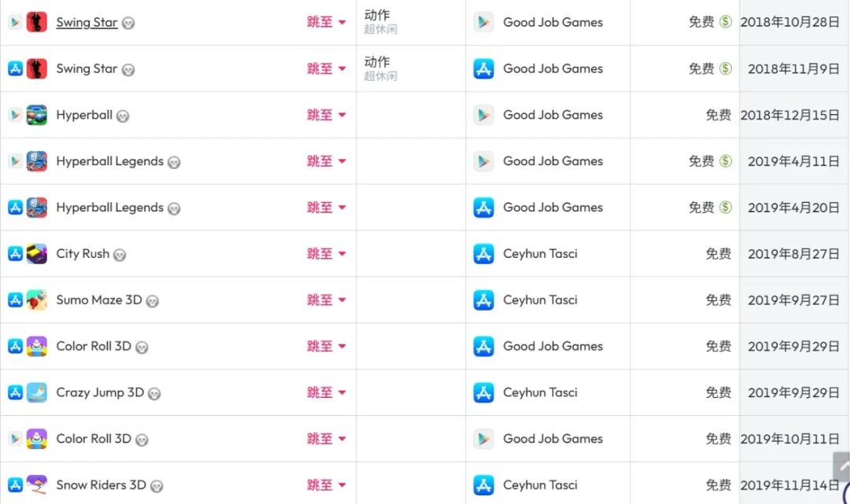Open Ceyhun Tasci publisher link in City Rush row

(540, 253)
